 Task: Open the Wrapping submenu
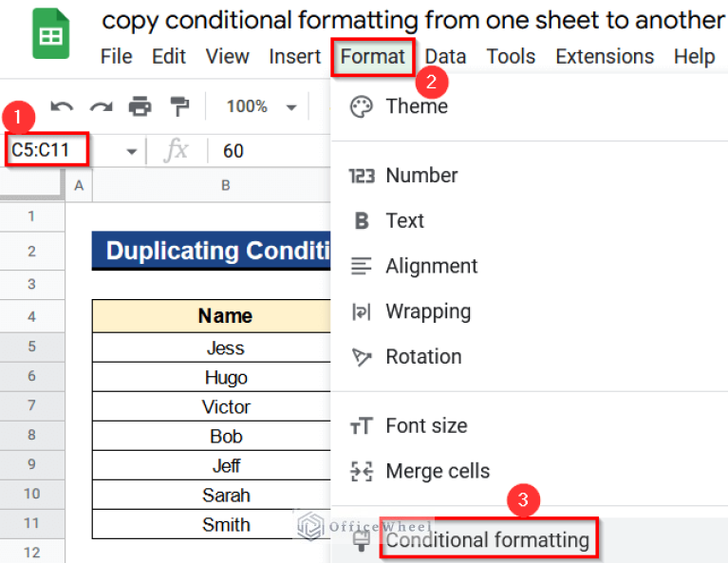[x=427, y=311]
